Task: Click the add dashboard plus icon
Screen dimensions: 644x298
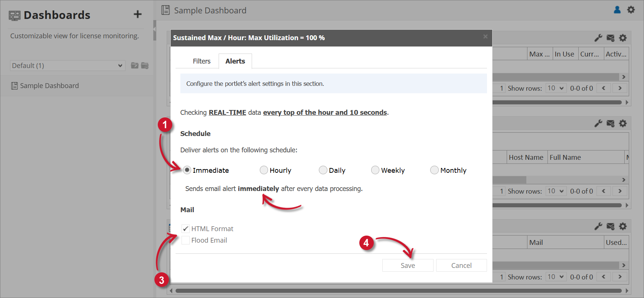Action: pos(138,14)
